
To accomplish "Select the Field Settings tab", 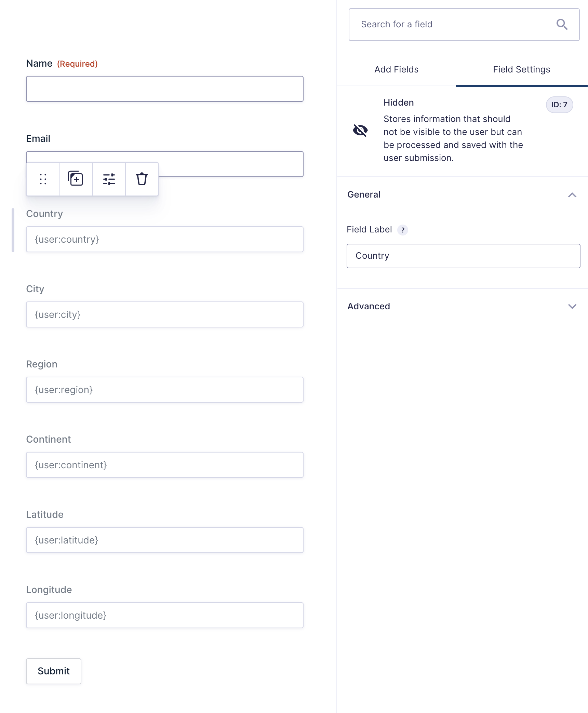I will pos(521,69).
